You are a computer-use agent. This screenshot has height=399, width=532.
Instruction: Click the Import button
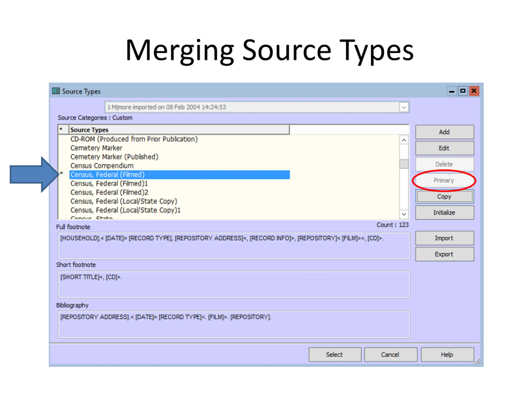pos(445,238)
